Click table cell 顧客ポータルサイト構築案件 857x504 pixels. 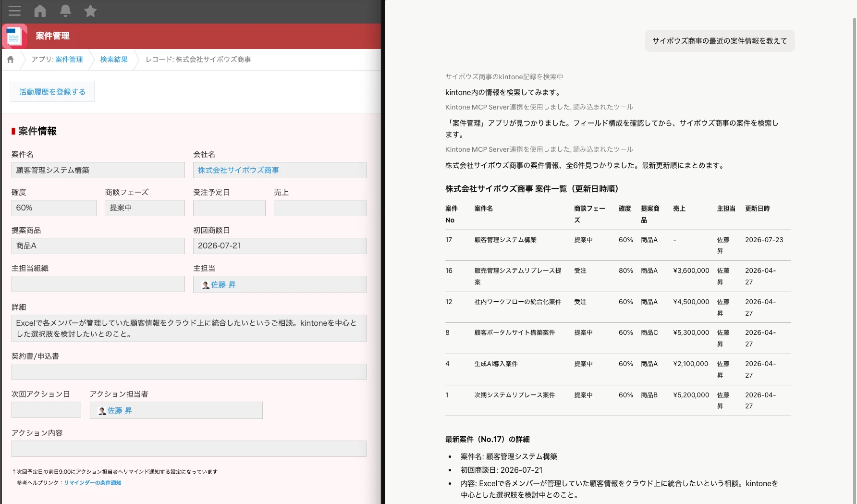coord(514,332)
